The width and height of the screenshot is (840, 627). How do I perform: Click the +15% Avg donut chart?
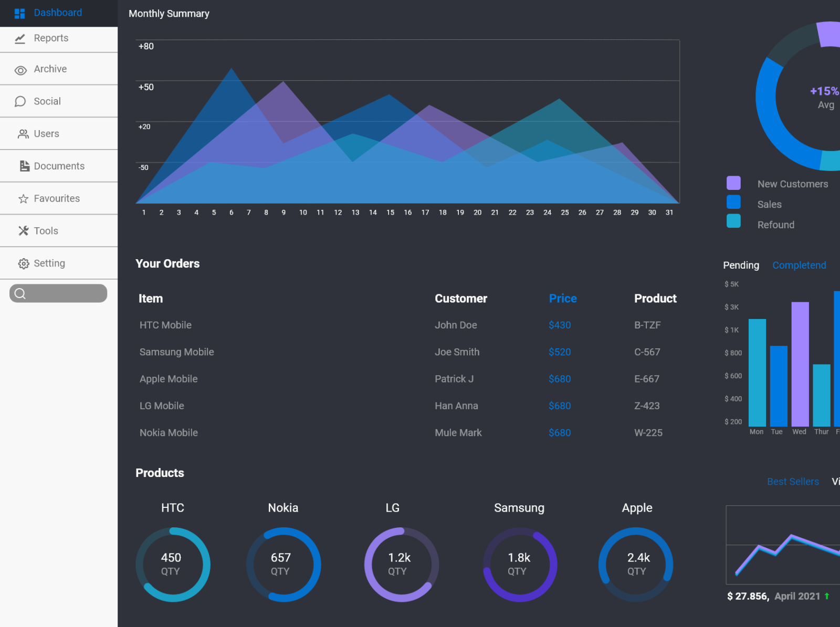click(x=798, y=97)
